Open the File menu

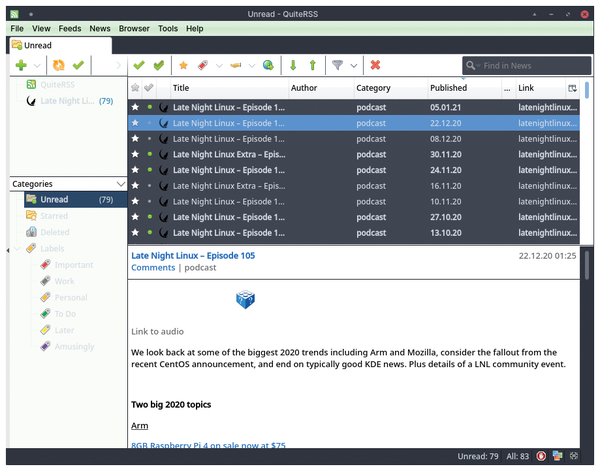(17, 29)
